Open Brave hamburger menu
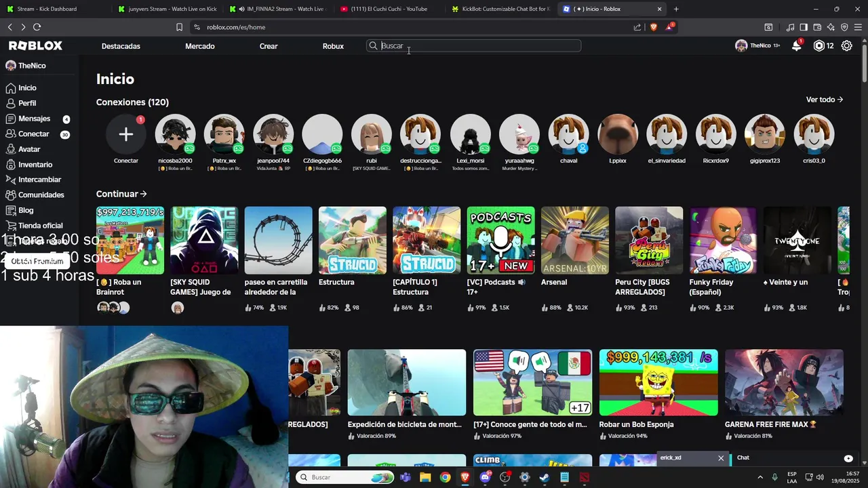Screen dimensions: 868x488 (858, 27)
